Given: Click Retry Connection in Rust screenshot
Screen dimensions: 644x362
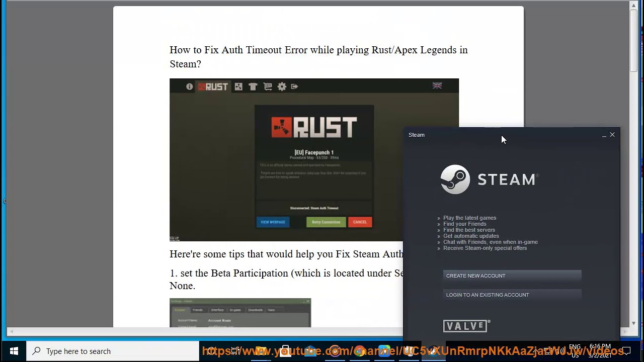Looking at the screenshot, I should click(326, 222).
